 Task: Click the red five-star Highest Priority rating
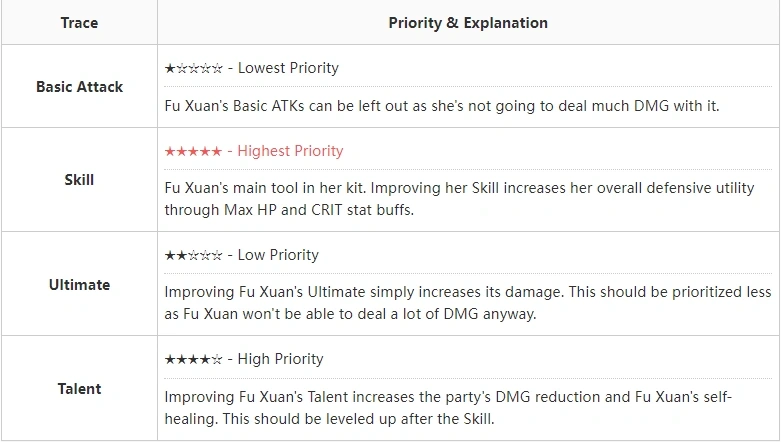click(x=193, y=151)
